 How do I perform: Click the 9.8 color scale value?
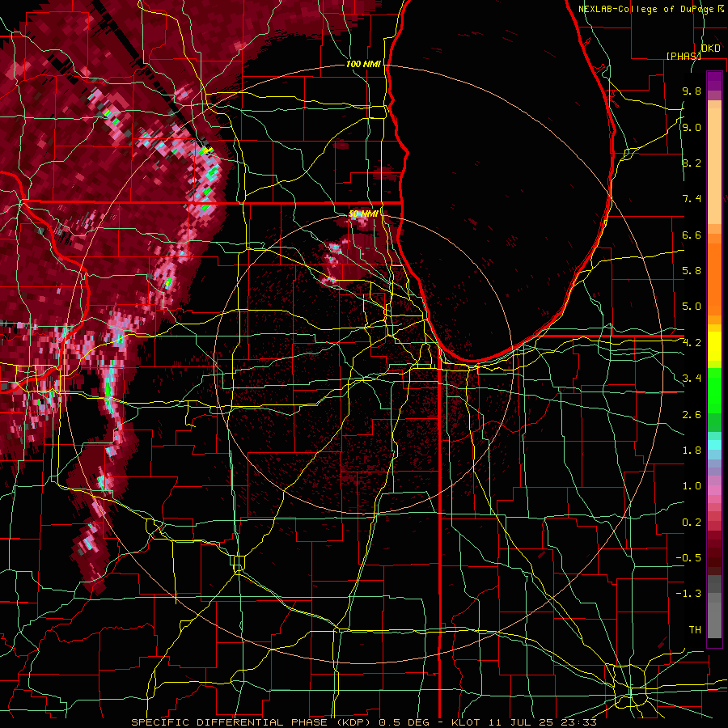pos(692,91)
